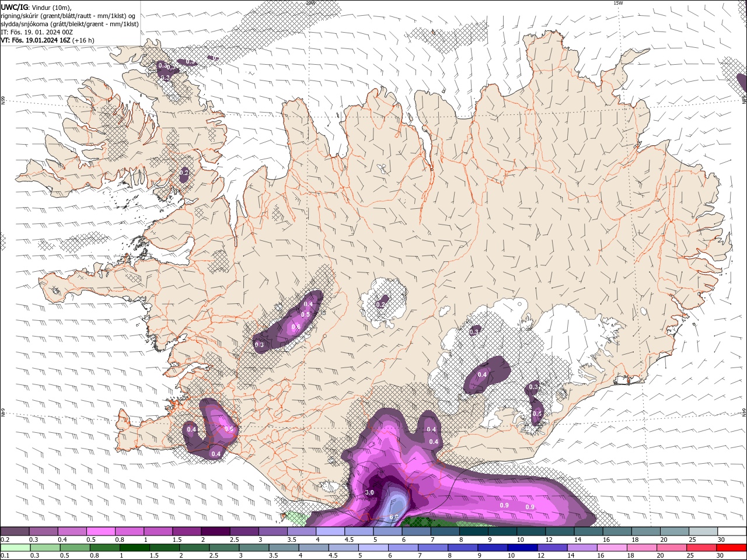Click the 'UWC/IG: Vindur (10m),' title line
The width and height of the screenshot is (747, 560).
click(36, 7)
